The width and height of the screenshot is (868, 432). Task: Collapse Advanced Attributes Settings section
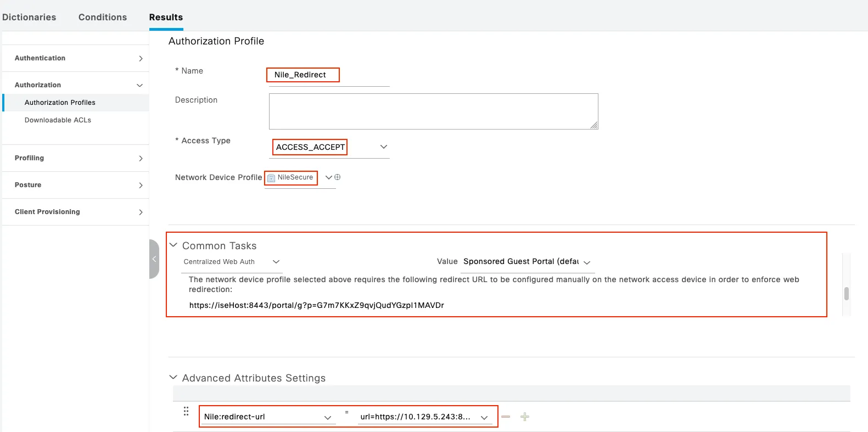point(173,378)
